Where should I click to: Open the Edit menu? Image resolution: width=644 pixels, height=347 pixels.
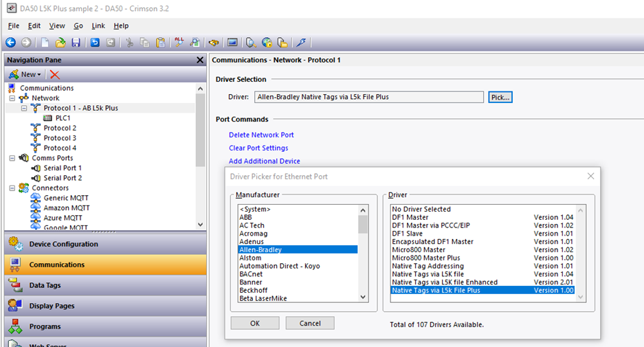[x=34, y=25]
